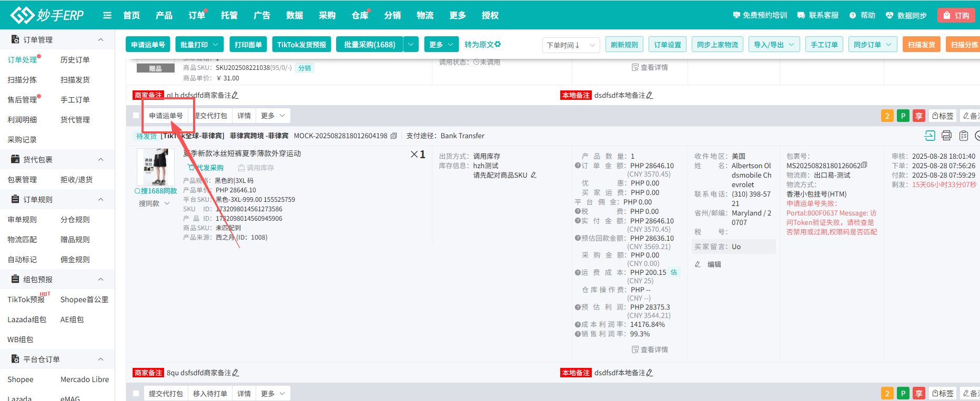Screen dimensions: 980x401
Task: Click the TikTok发货预报 button
Action: coord(301,45)
